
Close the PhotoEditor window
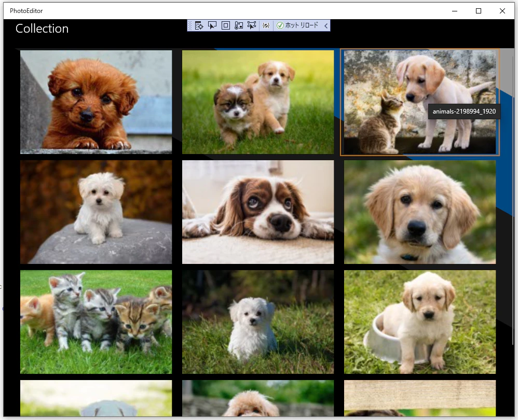502,11
